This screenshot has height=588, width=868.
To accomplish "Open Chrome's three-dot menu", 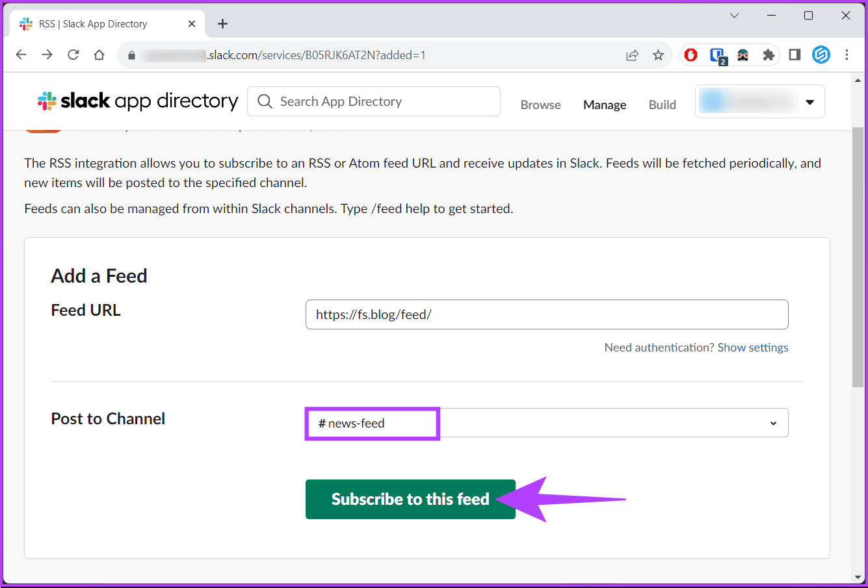I will click(x=847, y=55).
